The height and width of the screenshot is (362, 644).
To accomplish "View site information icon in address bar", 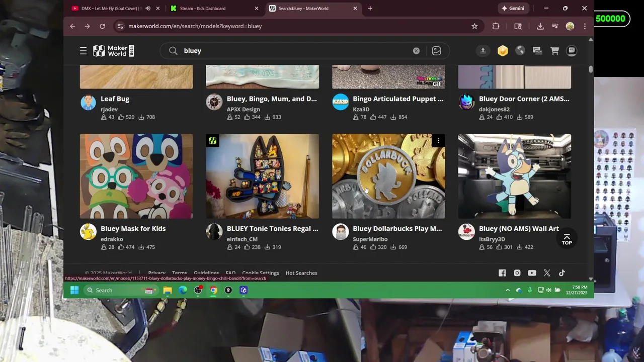I will pyautogui.click(x=119, y=26).
